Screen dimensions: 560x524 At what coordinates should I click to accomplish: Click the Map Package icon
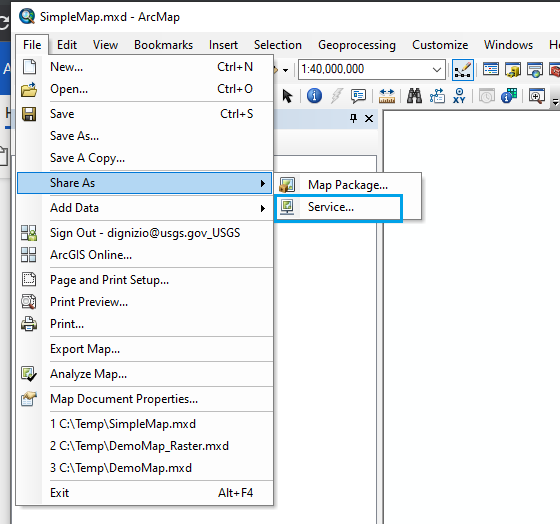(287, 185)
